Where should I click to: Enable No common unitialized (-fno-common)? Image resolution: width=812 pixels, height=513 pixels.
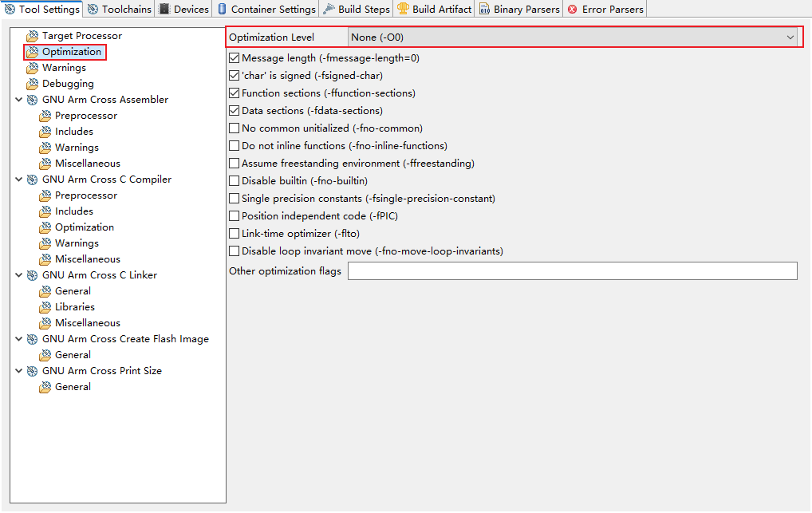(234, 128)
